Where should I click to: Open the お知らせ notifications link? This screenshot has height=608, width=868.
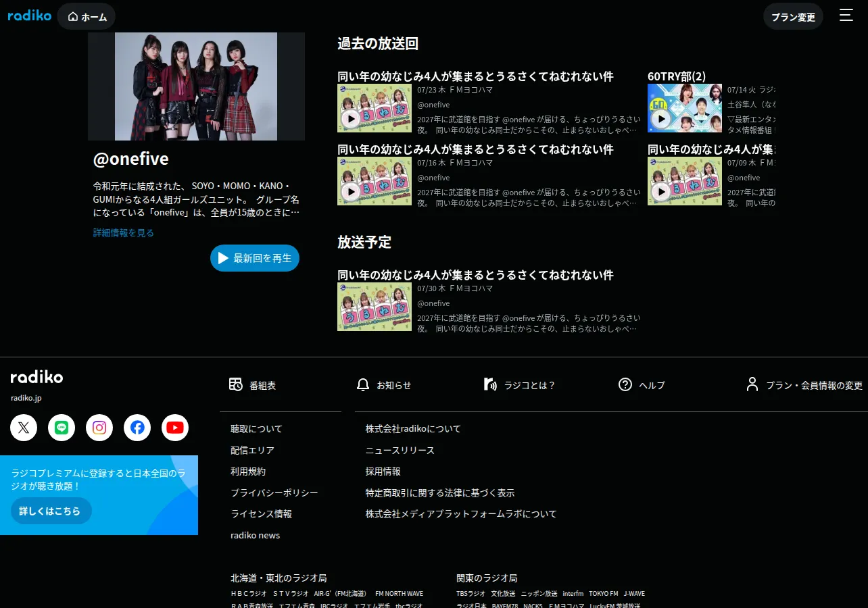click(x=384, y=385)
